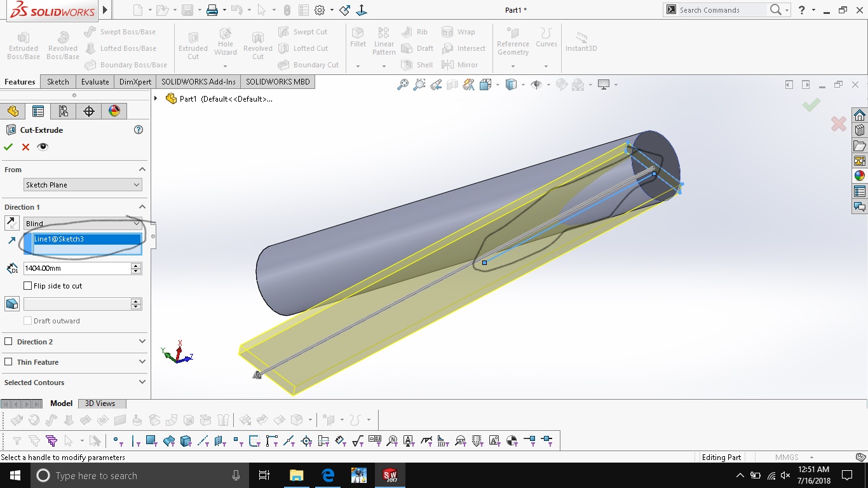
Task: Enable the Thin Feature checkbox
Action: [8, 362]
